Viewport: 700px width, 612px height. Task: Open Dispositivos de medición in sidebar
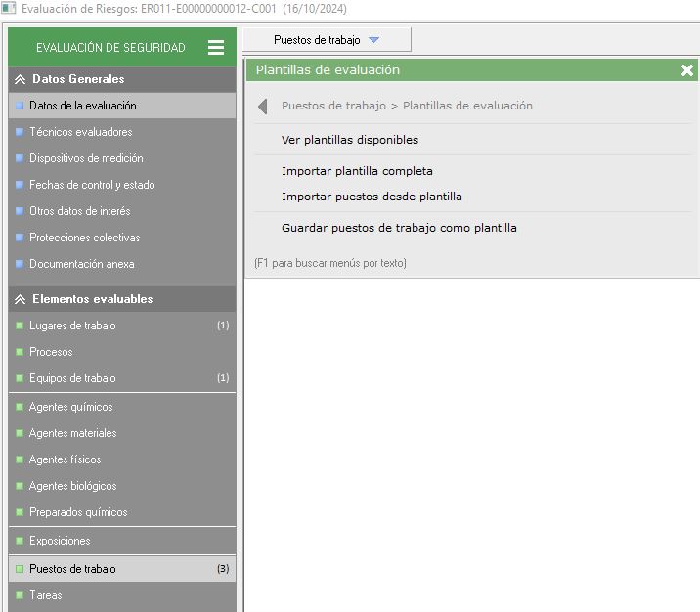click(86, 158)
